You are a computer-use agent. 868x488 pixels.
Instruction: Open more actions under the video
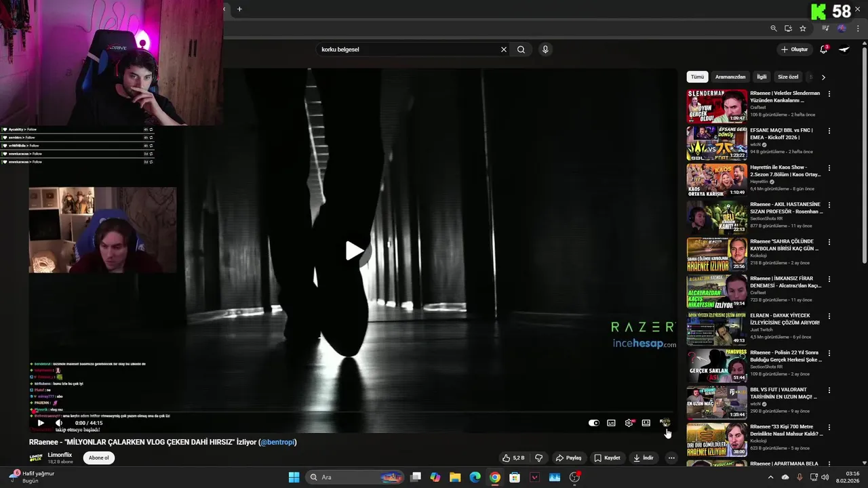[671, 458]
